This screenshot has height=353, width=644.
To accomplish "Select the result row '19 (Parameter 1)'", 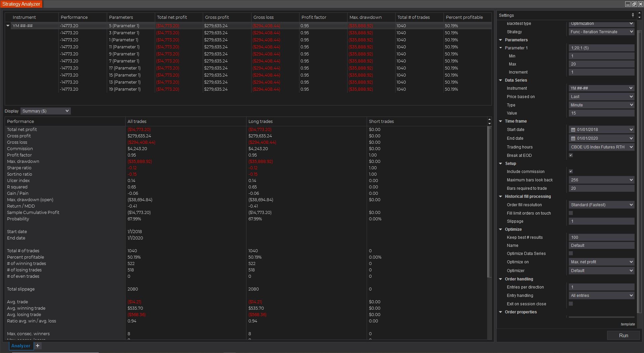I will [x=248, y=89].
